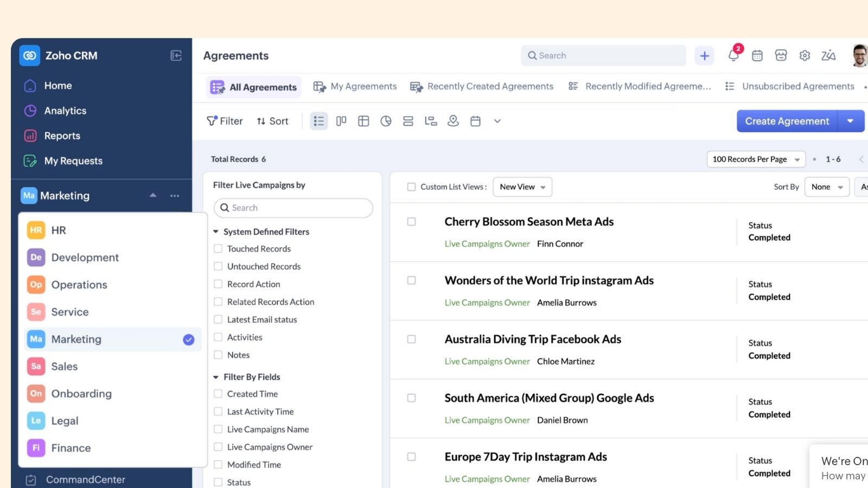Open the CRM marketplace icon
This screenshot has height=488, width=868.
(x=781, y=55)
